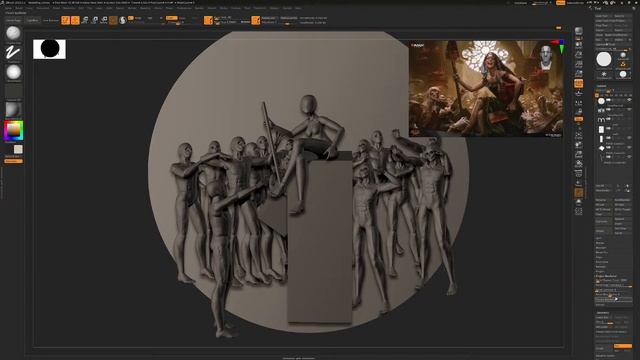Open the alpha selector sphere thumbnail
This screenshot has width=640, height=360.
(x=13, y=72)
